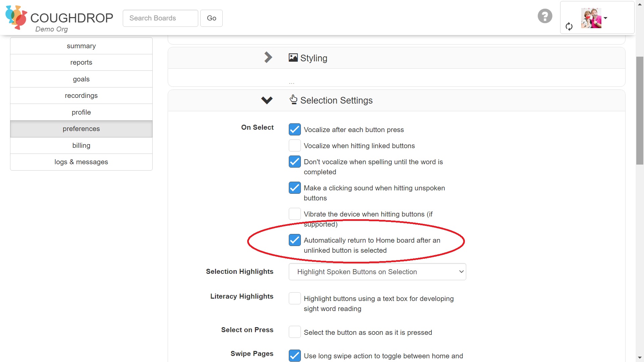Focus the Search Boards input field
Screen dimensions: 644x362
(x=160, y=18)
